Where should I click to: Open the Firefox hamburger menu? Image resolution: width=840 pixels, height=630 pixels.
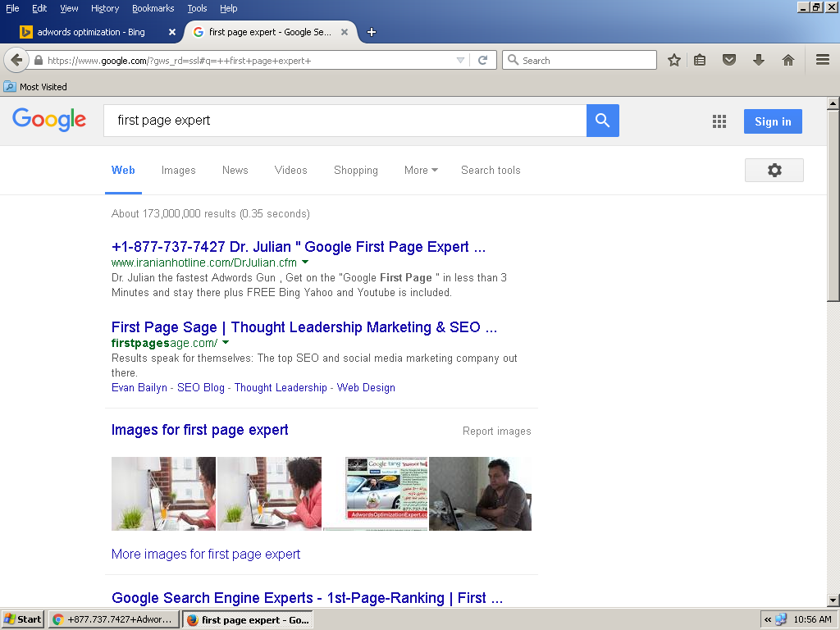(x=823, y=60)
